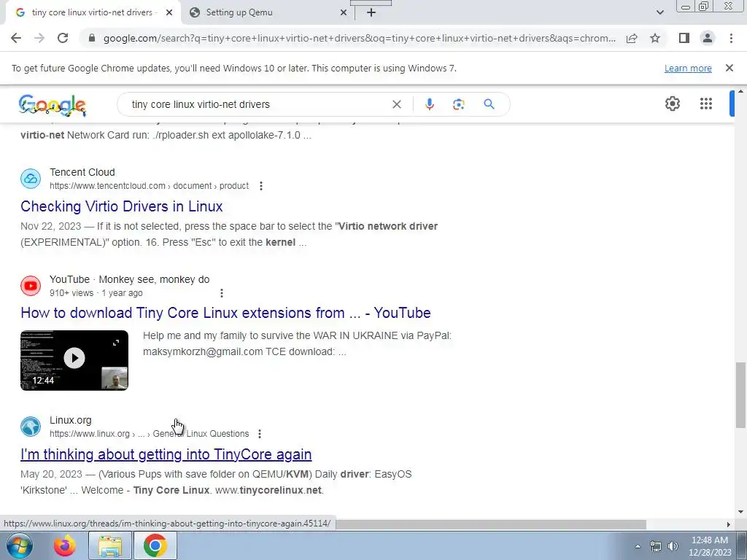Close the 'tiny core linux virtio-net drivers' tab
747x560 pixels.
tap(169, 13)
